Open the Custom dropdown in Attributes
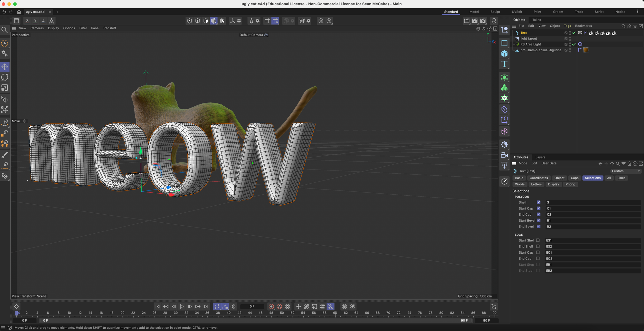 tap(626, 171)
